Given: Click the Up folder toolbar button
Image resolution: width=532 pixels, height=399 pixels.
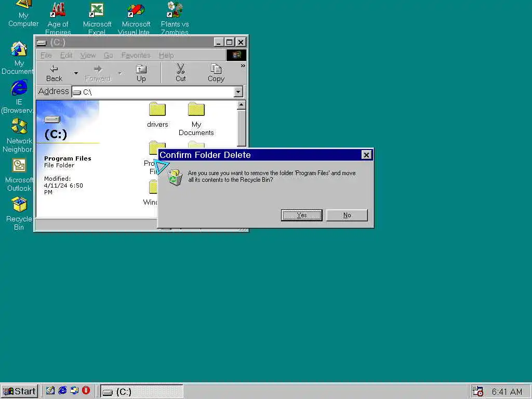Looking at the screenshot, I should click(x=141, y=73).
